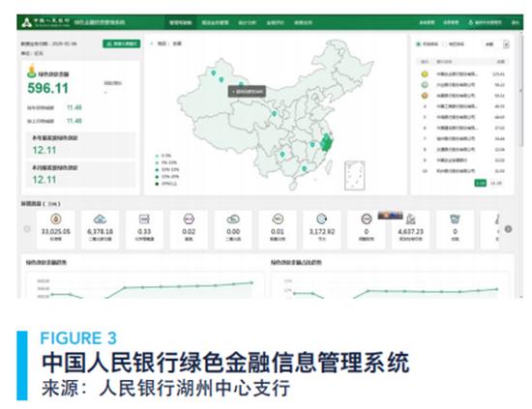Click the cloud icon above 6,378.18

tap(100, 219)
